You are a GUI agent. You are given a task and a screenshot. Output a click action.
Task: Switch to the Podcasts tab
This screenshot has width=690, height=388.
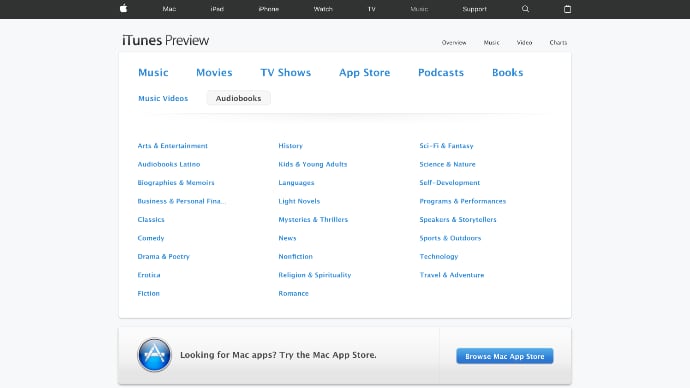440,73
